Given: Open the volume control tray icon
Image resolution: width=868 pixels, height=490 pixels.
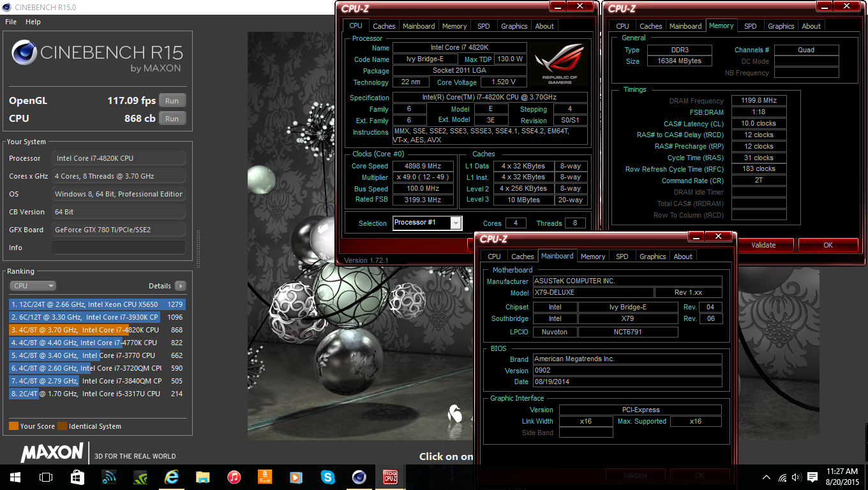Looking at the screenshot, I should [797, 477].
